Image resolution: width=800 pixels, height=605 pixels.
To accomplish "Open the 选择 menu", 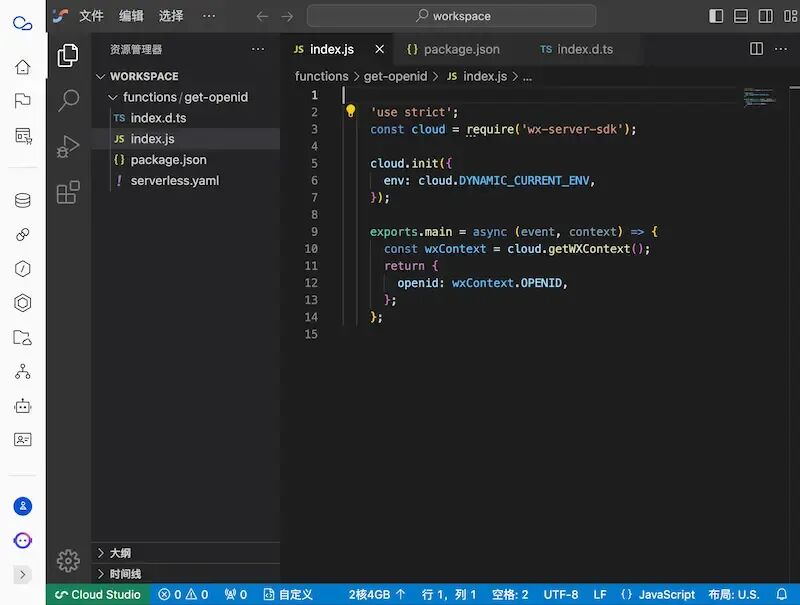I will pos(171,16).
